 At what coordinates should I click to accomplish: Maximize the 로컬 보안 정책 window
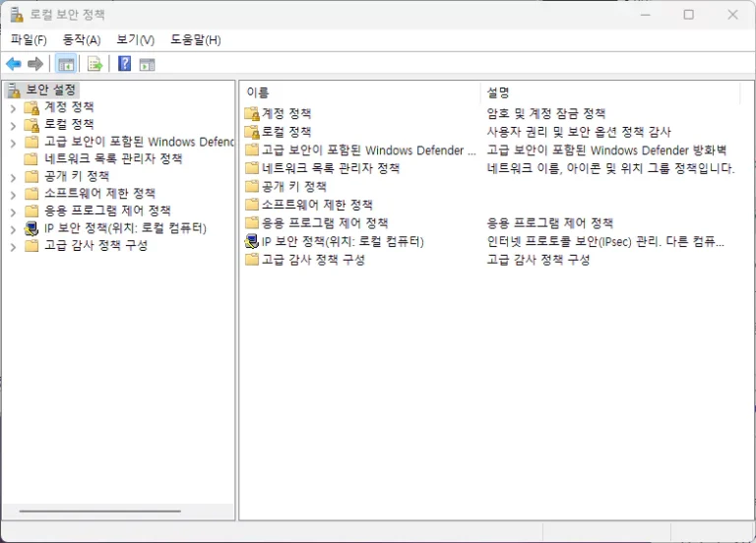pyautogui.click(x=688, y=15)
